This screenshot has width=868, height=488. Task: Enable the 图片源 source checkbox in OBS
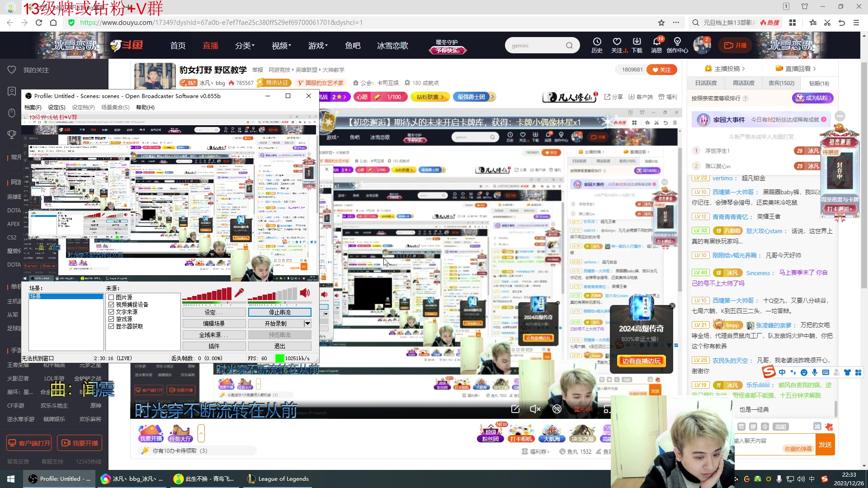click(111, 297)
